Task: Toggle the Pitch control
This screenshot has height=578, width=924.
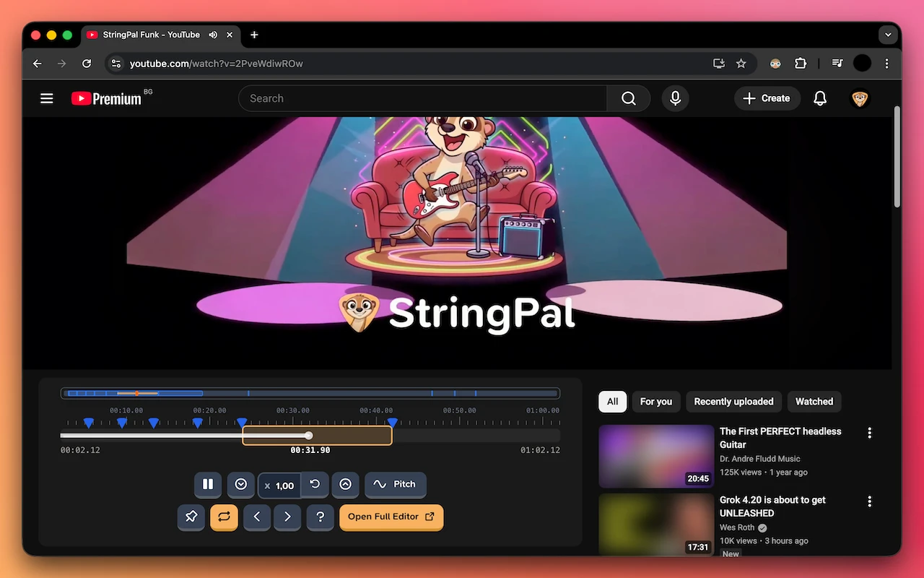Action: tap(395, 485)
